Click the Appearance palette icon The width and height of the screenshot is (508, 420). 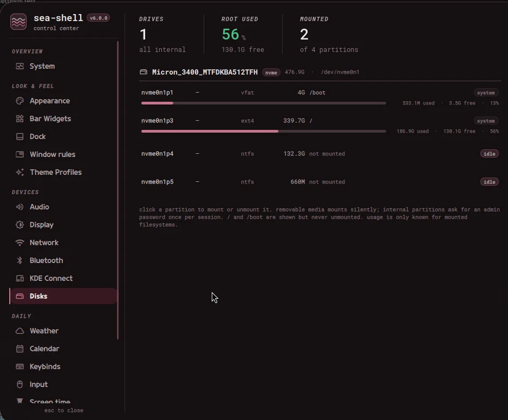(19, 101)
